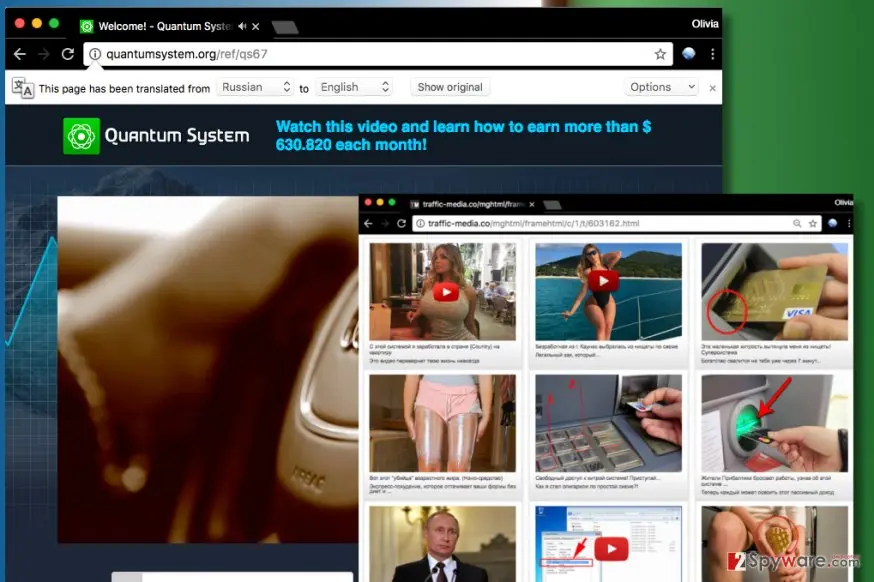Open the ATM with red arrow thumbnail
This screenshot has height=582, width=874.
[x=774, y=423]
